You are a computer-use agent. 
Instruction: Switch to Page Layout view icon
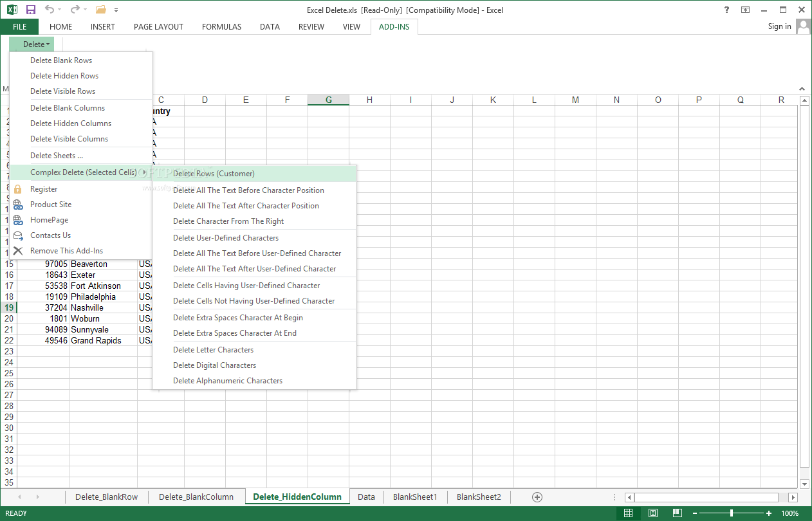tap(652, 513)
